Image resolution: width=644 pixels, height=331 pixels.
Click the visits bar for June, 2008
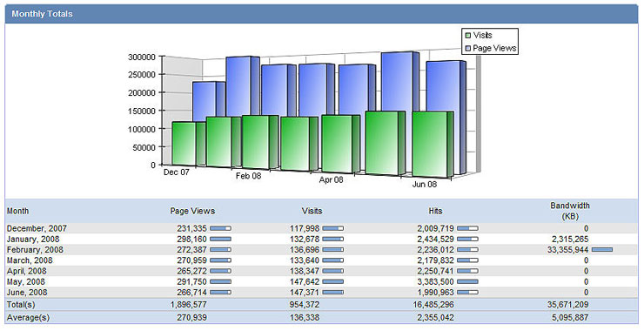(x=333, y=293)
